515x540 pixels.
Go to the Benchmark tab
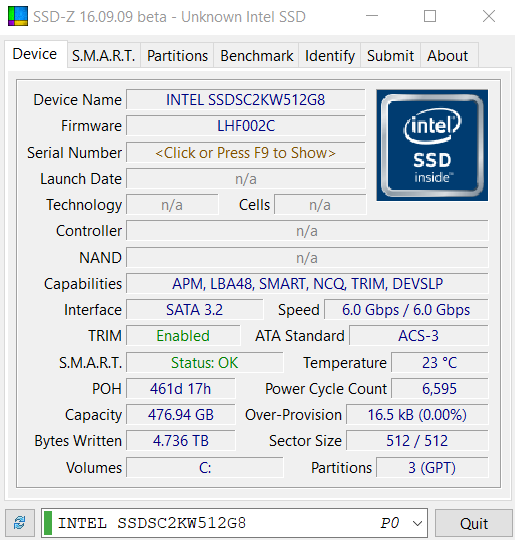[256, 55]
